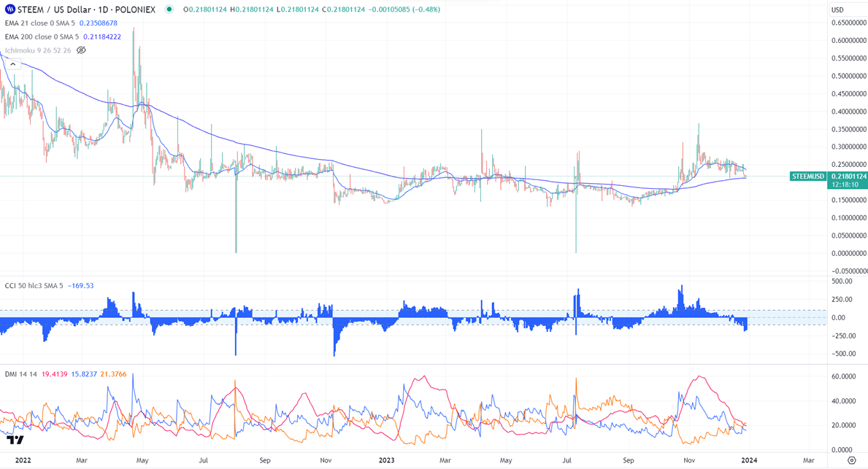Show the hidden Ichimoku indicator via eye icon
Screen dimensions: 868x469
click(x=81, y=50)
